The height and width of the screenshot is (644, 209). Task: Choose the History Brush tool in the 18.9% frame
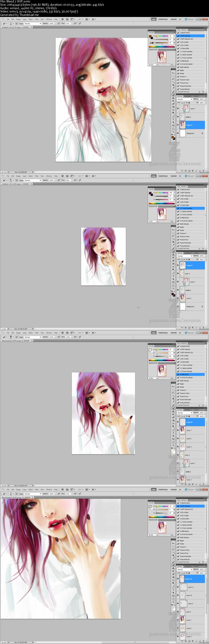173,414
